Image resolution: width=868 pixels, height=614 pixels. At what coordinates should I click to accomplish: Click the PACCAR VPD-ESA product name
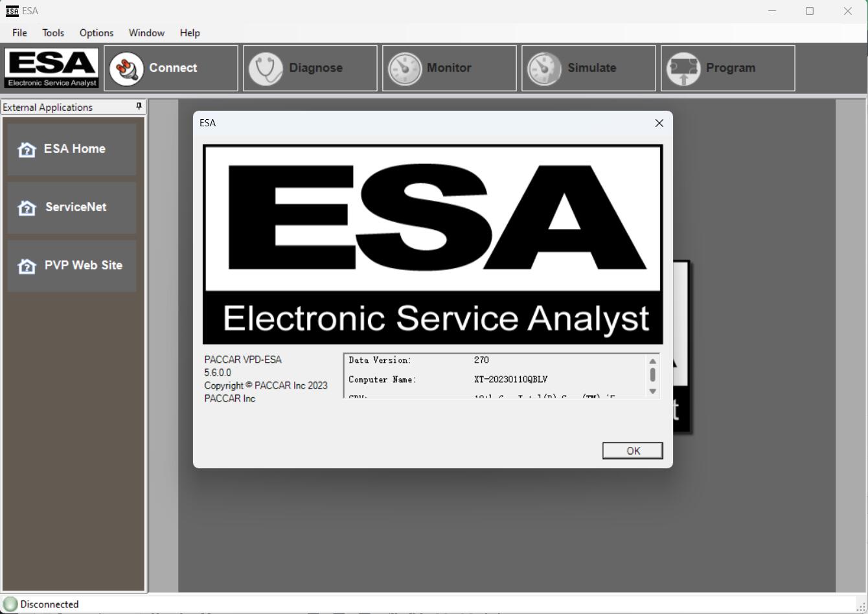click(x=243, y=359)
